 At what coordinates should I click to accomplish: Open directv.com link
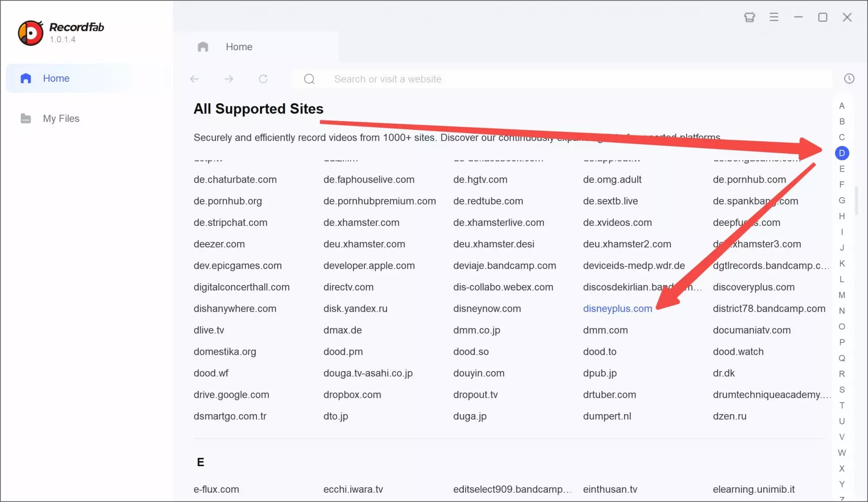click(x=348, y=287)
